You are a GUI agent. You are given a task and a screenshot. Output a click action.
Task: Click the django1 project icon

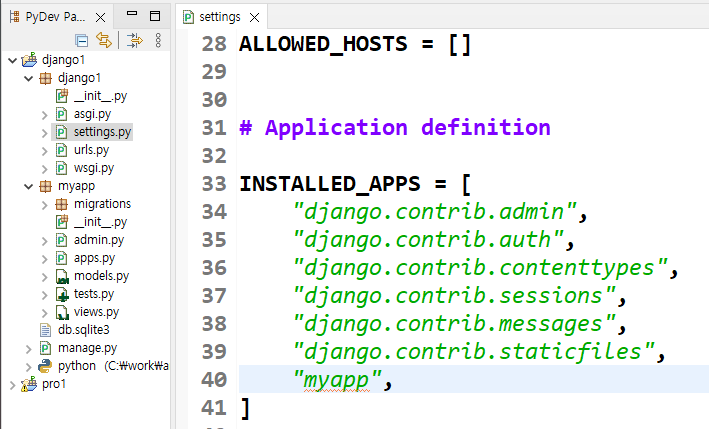(x=29, y=59)
